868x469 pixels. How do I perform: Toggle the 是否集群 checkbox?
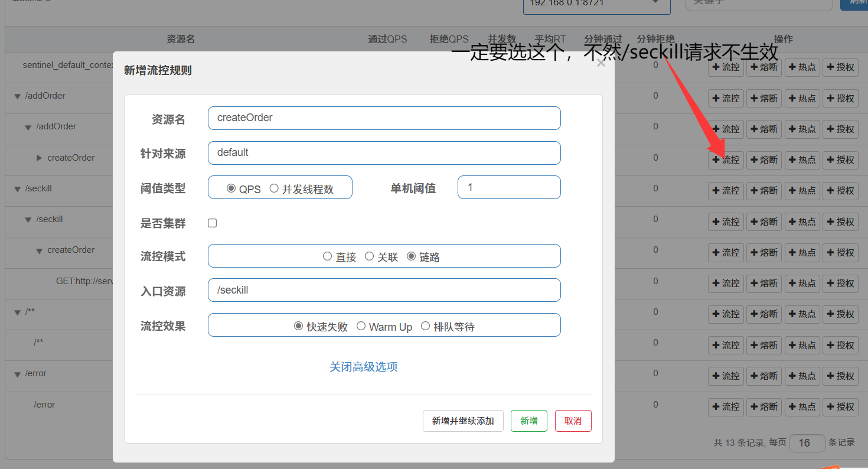pyautogui.click(x=213, y=223)
